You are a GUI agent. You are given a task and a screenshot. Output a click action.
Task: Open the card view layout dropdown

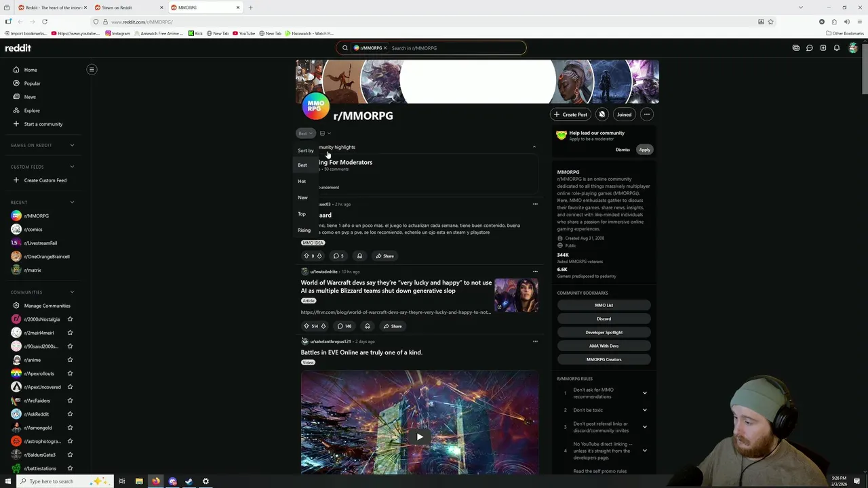(x=325, y=134)
